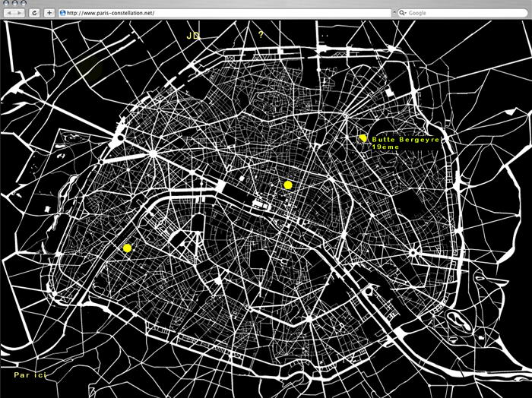The image size is (532, 398).
Task: Focus the Google search field
Action: coord(462,13)
